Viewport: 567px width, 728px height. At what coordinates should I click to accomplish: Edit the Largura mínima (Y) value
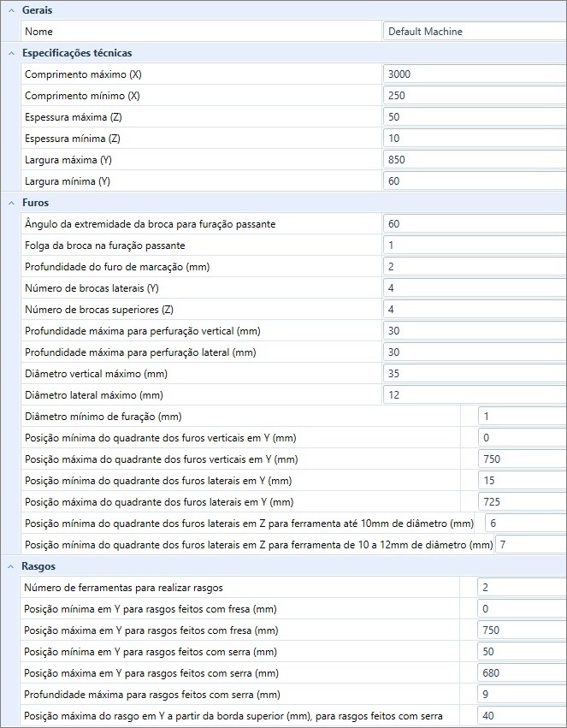point(475,181)
